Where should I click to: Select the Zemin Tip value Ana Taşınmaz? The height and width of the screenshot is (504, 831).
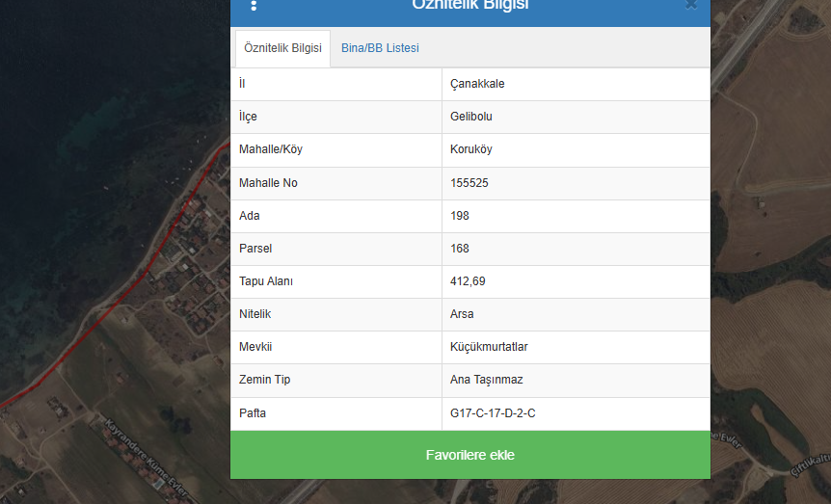point(486,380)
